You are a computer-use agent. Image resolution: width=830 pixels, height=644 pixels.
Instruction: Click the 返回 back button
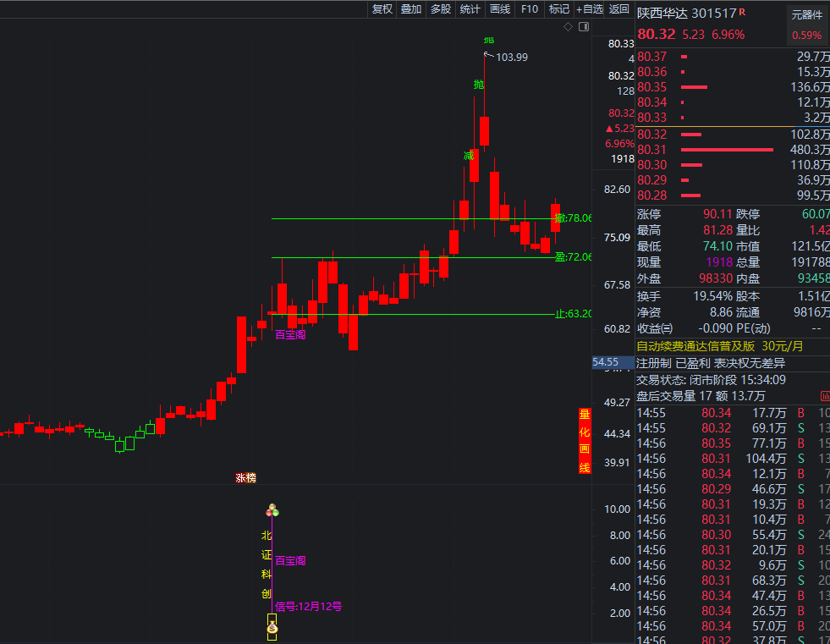(x=619, y=9)
